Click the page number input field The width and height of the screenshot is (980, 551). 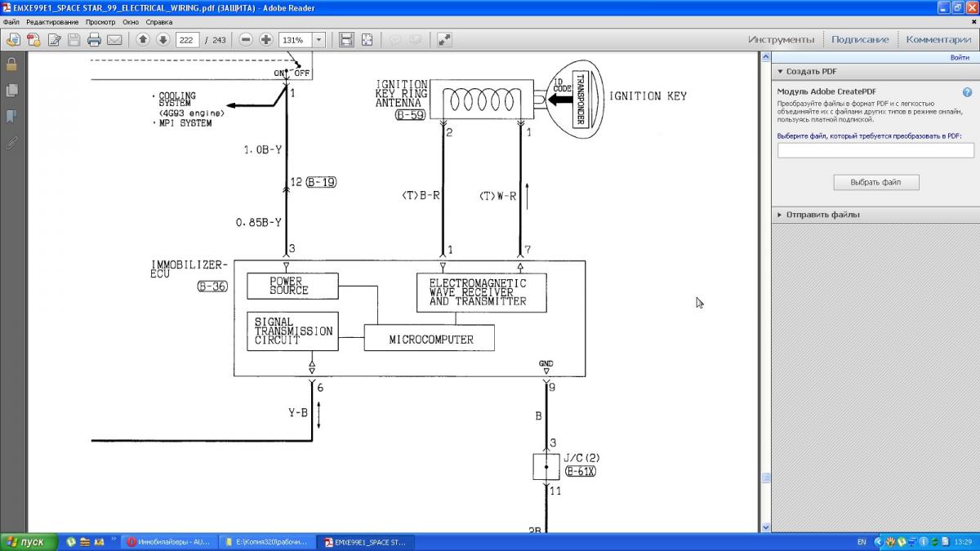(187, 40)
